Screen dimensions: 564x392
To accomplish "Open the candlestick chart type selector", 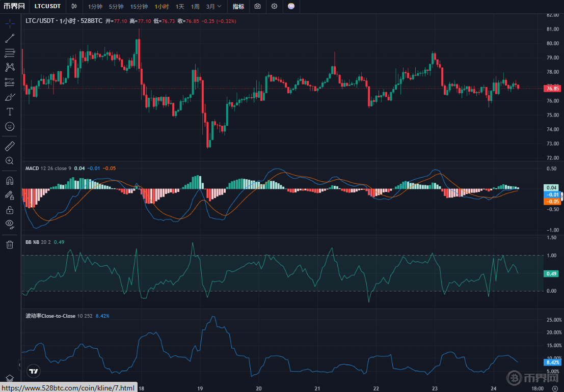I will click(x=74, y=7).
